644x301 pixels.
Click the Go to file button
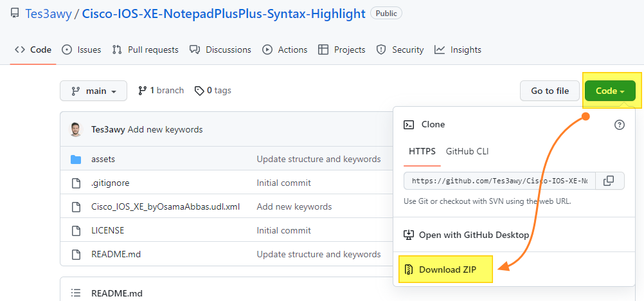pyautogui.click(x=550, y=91)
